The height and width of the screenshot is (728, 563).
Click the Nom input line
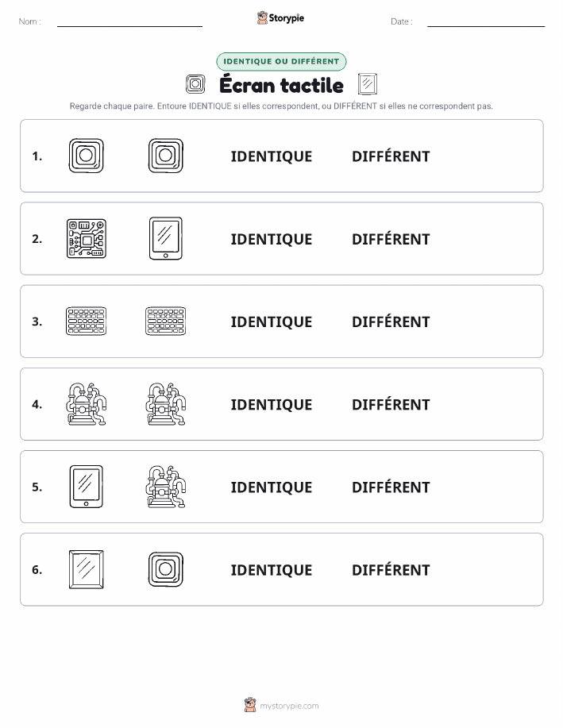(129, 22)
